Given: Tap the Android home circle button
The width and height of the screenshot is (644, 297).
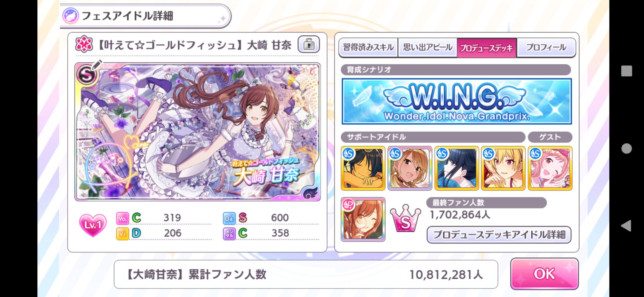Looking at the screenshot, I should point(626,148).
